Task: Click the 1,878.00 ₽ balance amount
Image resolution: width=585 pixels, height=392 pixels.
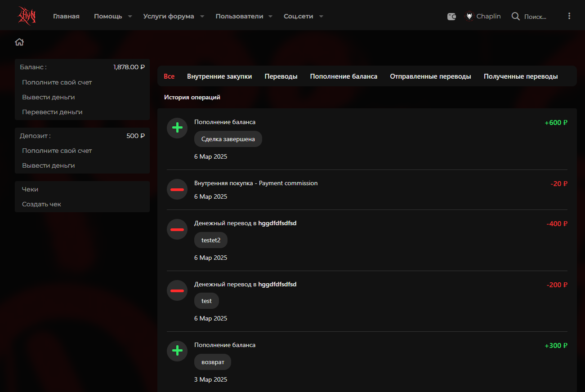Action: (x=129, y=67)
